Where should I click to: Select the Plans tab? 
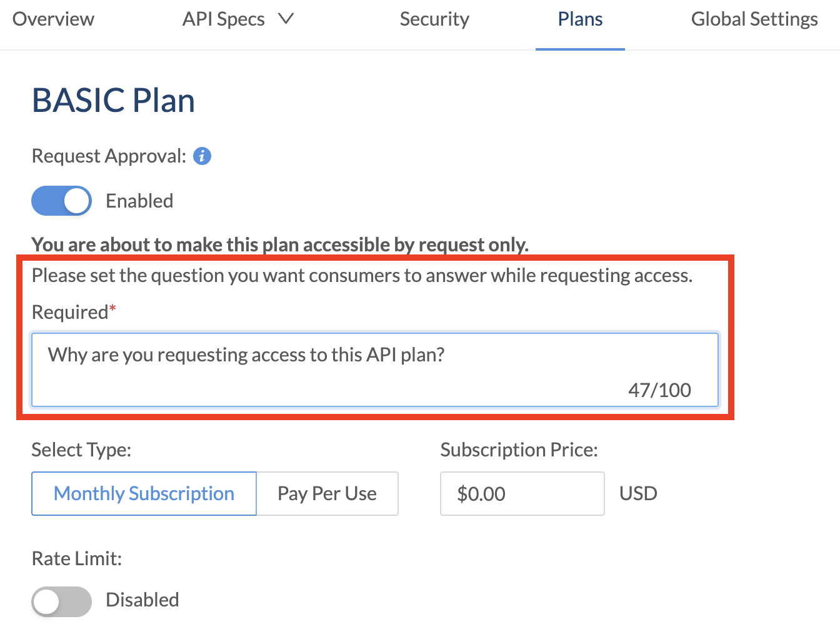click(x=580, y=19)
